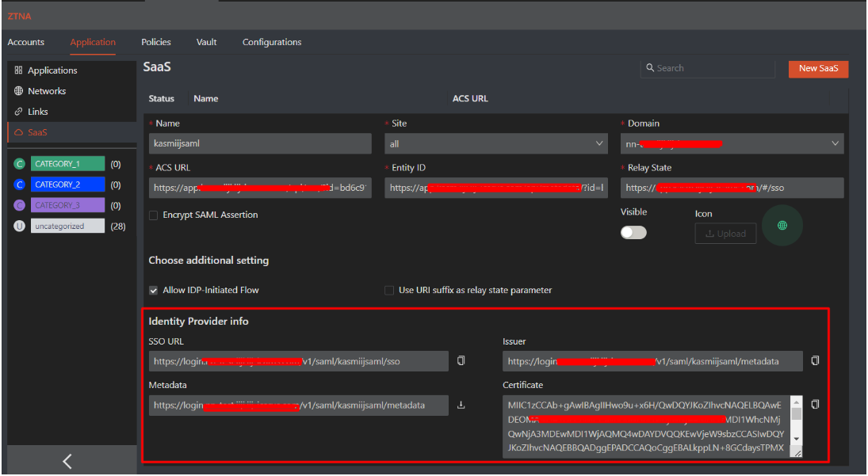Click the ZTNA logo text
Image resolution: width=868 pixels, height=476 pixels.
19,16
